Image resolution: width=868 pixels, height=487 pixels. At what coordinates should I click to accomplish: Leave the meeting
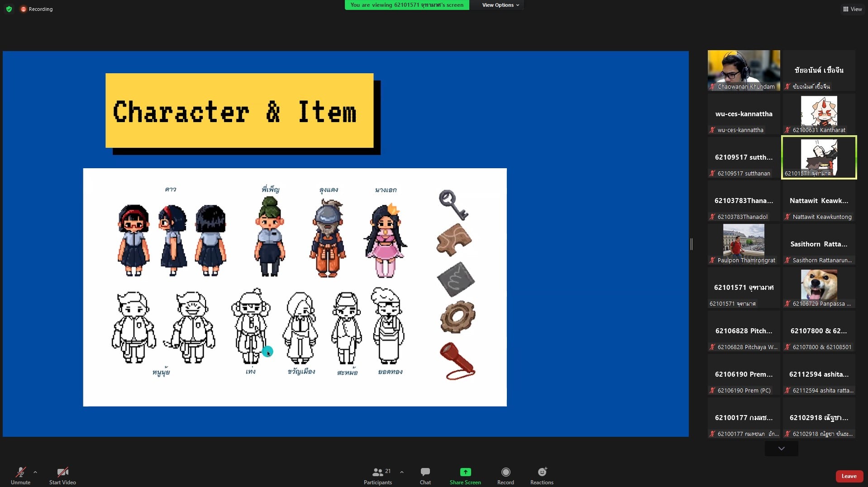849,476
